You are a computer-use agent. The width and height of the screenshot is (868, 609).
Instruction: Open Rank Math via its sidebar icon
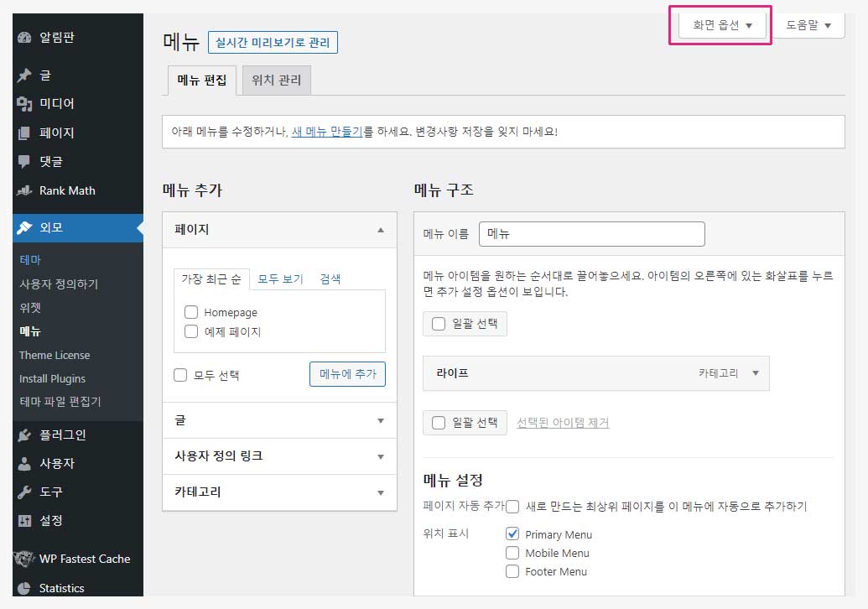24,190
